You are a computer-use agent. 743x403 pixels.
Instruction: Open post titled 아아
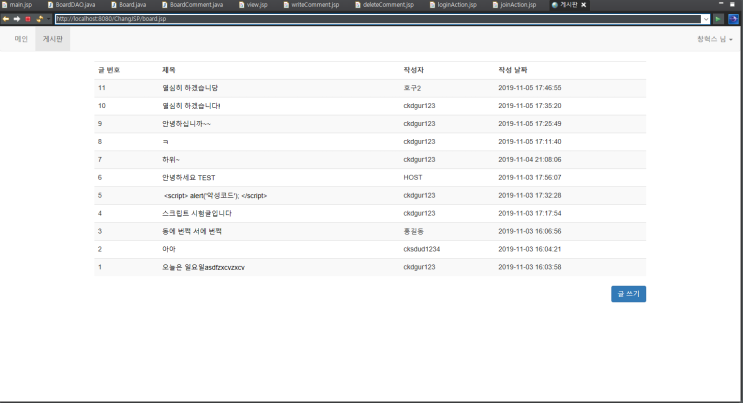tap(169, 249)
